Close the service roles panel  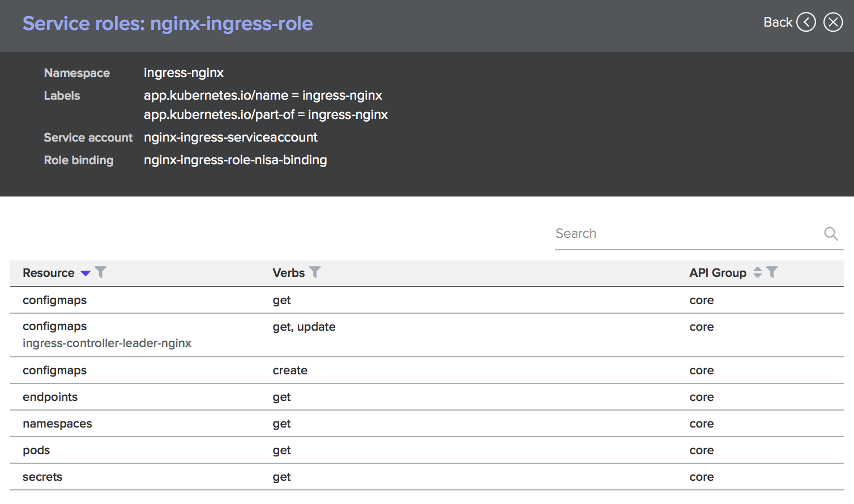(x=833, y=22)
